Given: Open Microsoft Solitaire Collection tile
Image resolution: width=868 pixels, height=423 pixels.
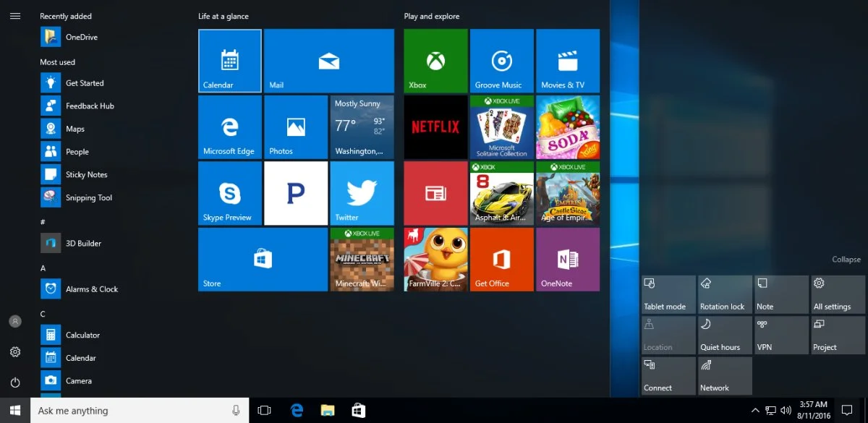Looking at the screenshot, I should pyautogui.click(x=502, y=127).
